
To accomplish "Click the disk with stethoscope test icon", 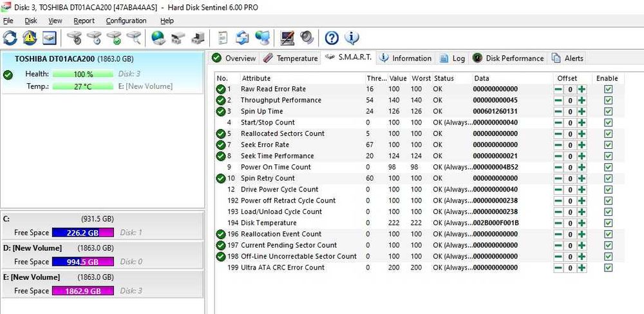I will (x=74, y=38).
